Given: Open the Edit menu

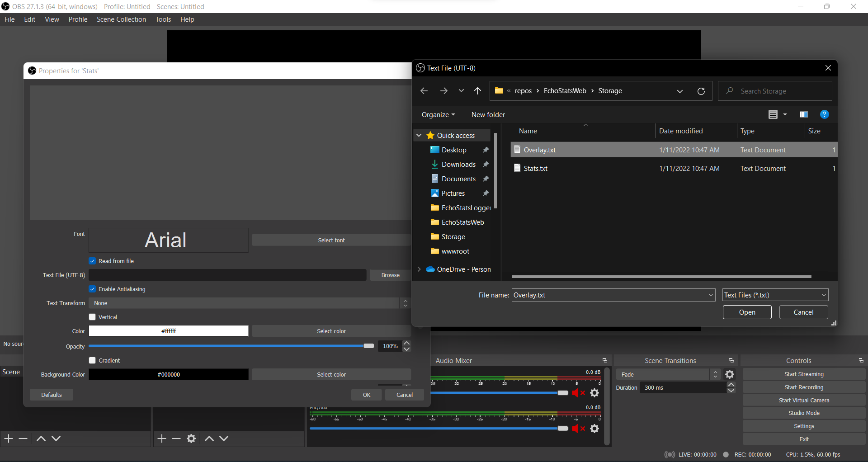Looking at the screenshot, I should tap(30, 19).
